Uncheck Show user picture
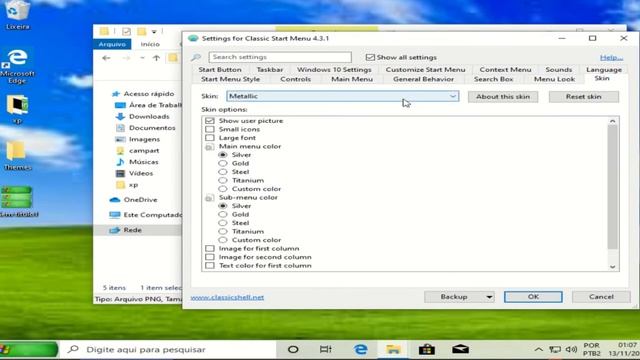This screenshot has height=360, width=640. pos(210,121)
